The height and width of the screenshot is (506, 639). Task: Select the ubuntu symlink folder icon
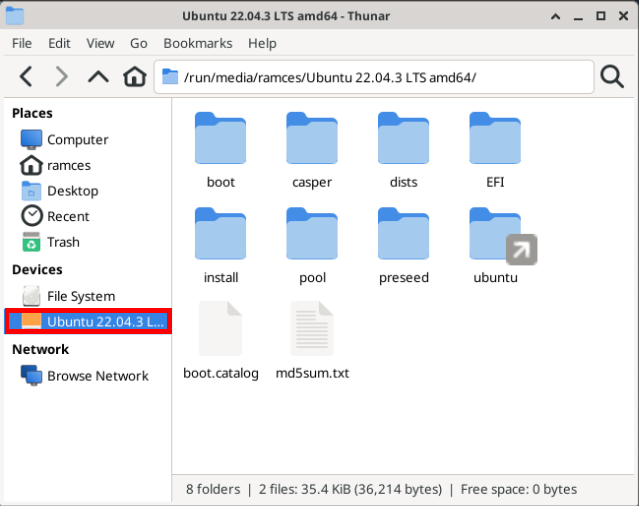pyautogui.click(x=495, y=234)
